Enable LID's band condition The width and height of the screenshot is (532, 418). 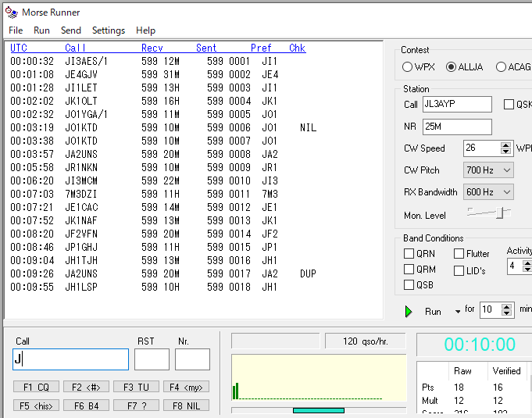tap(459, 271)
